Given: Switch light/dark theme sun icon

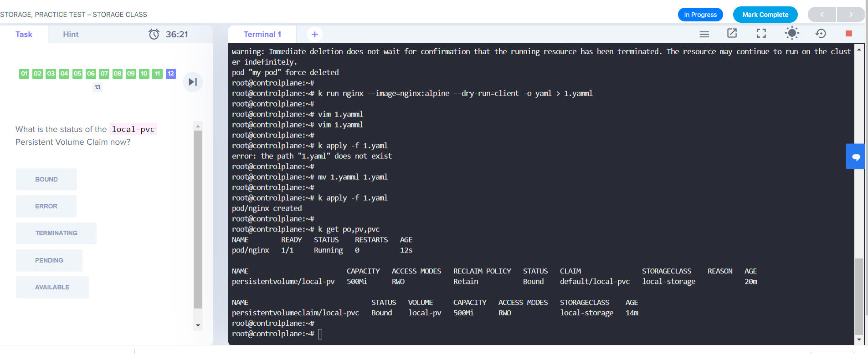Looking at the screenshot, I should point(792,33).
